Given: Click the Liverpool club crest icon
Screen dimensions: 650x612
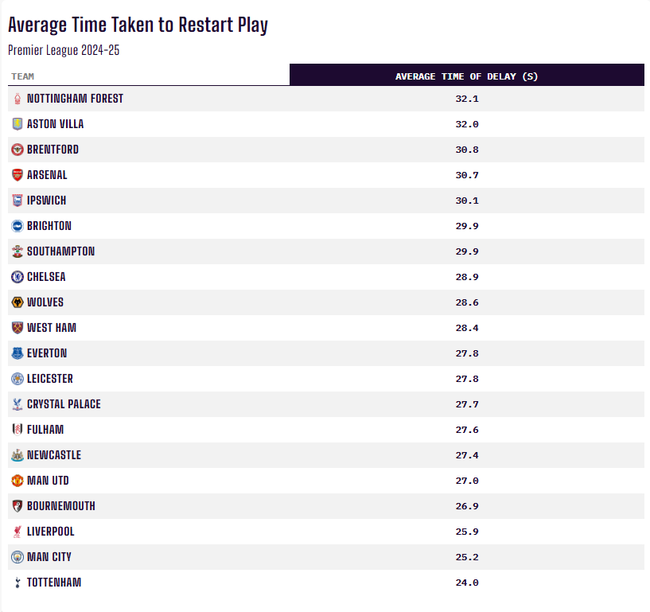Looking at the screenshot, I should pos(17,532).
